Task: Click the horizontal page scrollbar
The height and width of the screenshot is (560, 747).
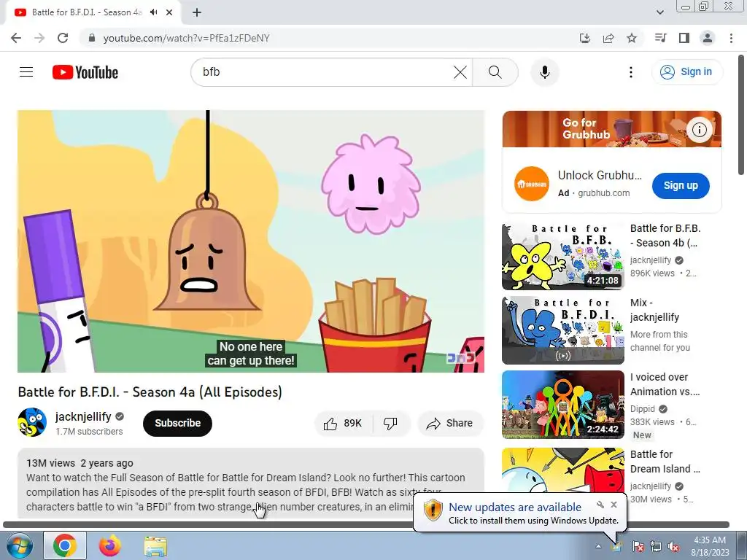Action: click(366, 525)
